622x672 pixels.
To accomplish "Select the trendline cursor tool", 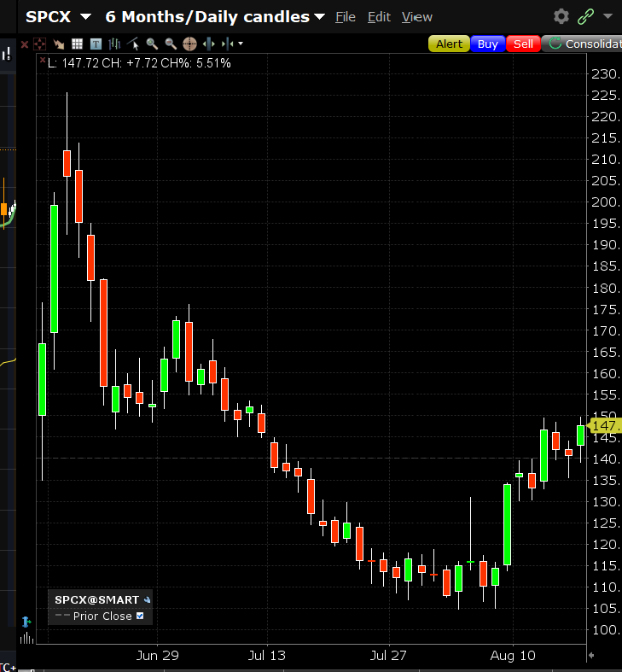I will (134, 44).
